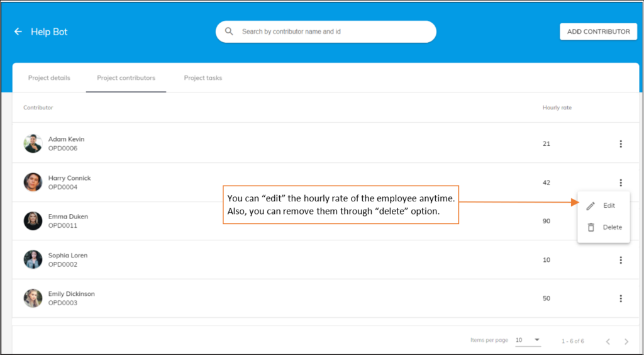This screenshot has width=644, height=355.
Task: Focus the contributor name and id search field
Action: 333,31
